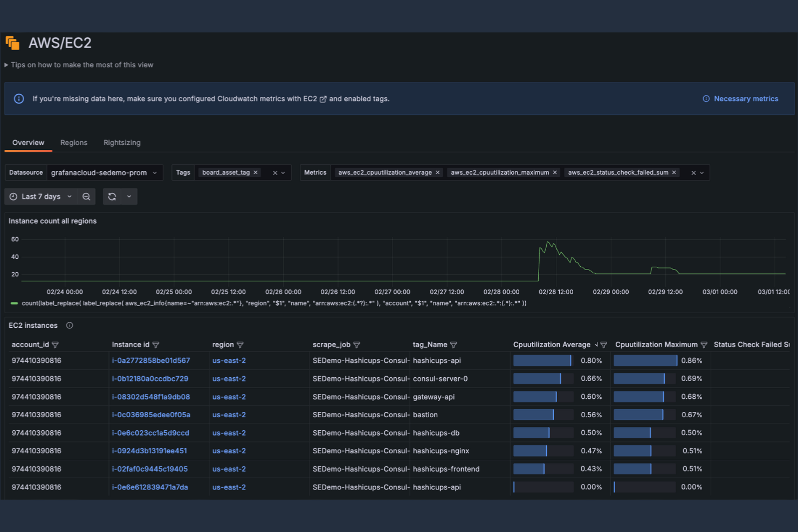Click the info icon beside EC2 instances heading
Screen dimensions: 798x532
(x=69, y=325)
